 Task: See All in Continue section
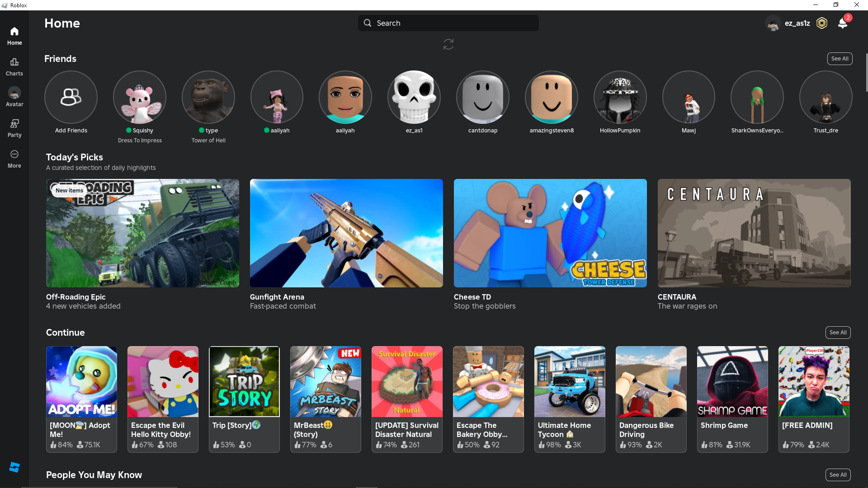[x=838, y=333]
